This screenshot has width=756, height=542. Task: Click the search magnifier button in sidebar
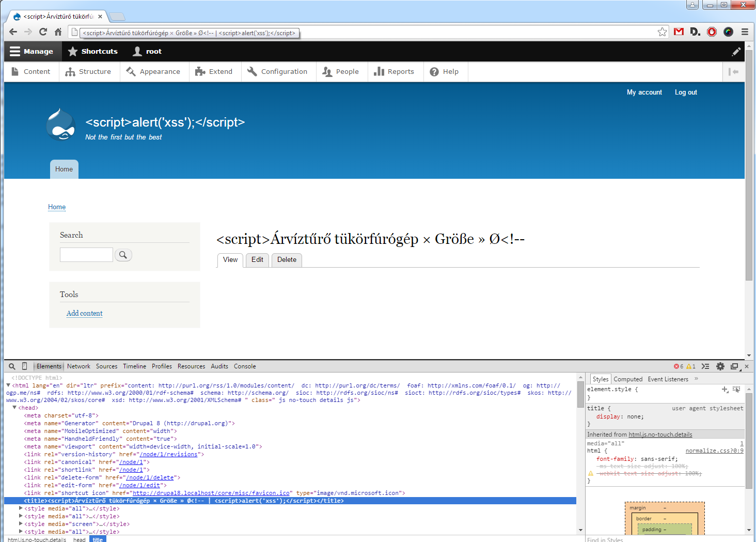pos(123,254)
